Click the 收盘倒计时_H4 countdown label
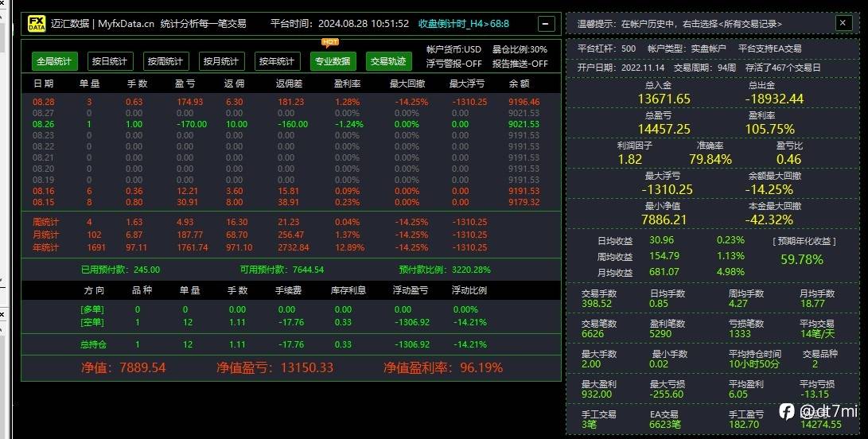 463,24
